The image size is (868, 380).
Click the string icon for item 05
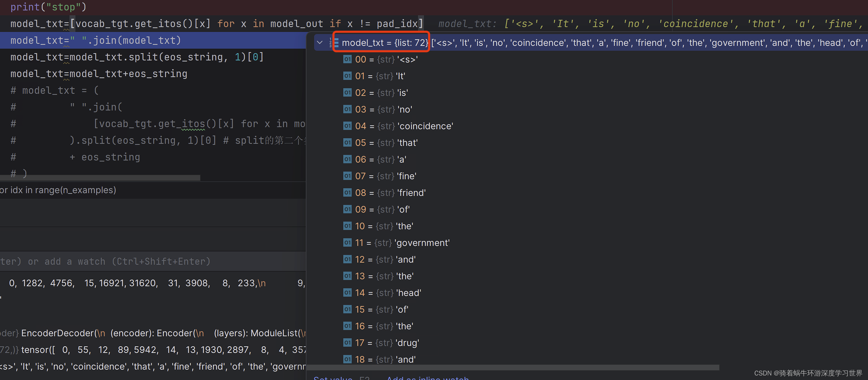click(347, 142)
